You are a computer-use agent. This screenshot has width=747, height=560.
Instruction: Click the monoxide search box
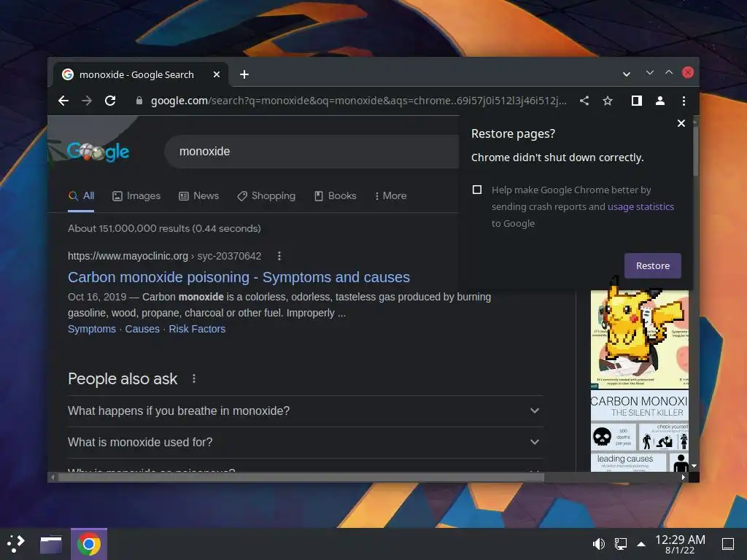[x=311, y=152]
